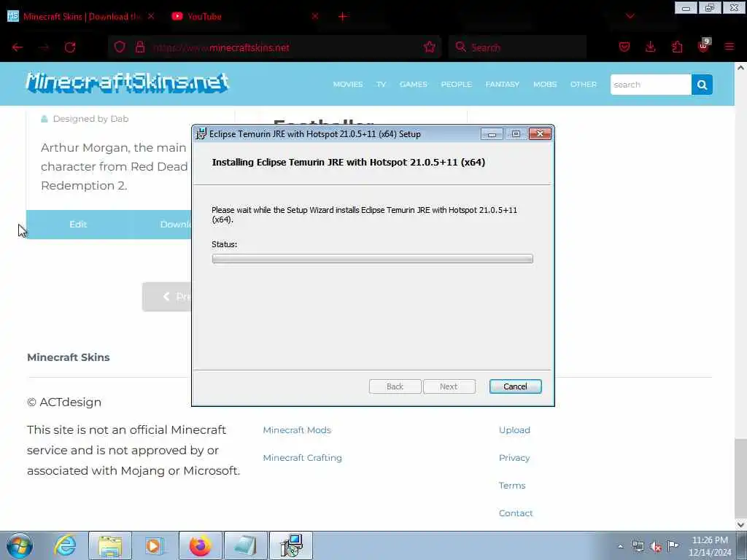747x560 pixels.
Task: Open the MOBS nav menu item
Action: (x=545, y=85)
